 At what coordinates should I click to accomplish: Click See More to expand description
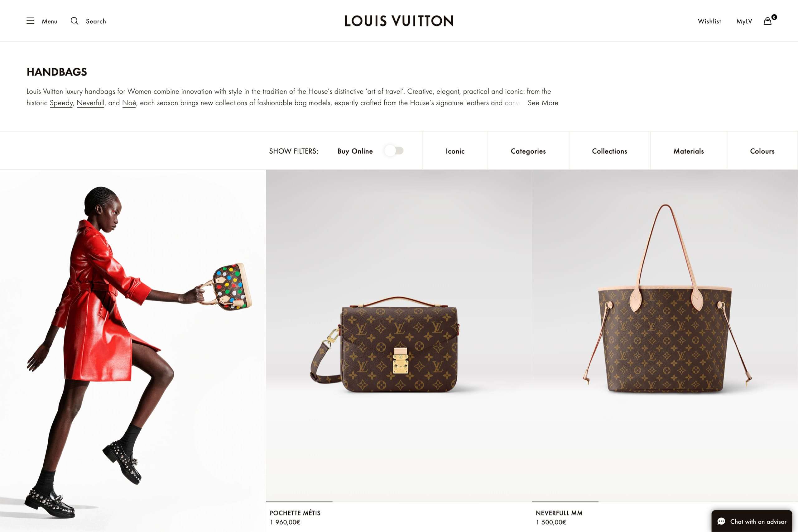[x=543, y=103]
